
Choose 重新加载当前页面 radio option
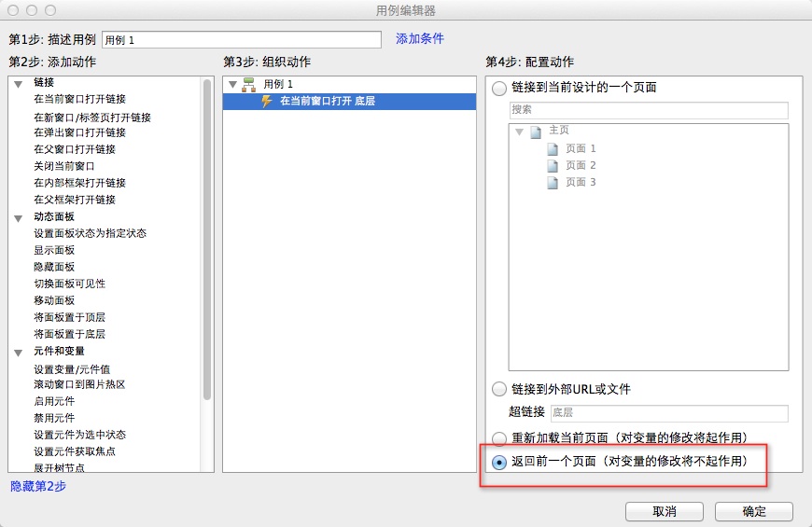pos(499,438)
